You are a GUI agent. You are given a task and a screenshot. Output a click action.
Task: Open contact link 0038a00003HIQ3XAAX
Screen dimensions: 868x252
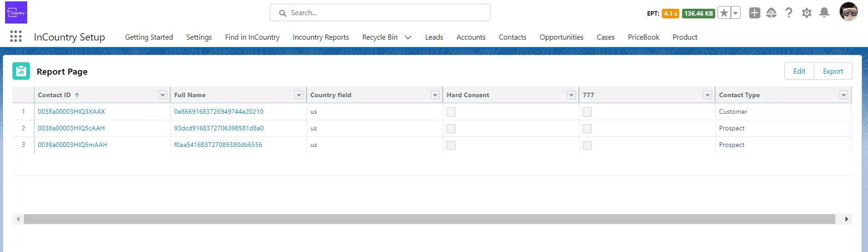71,111
